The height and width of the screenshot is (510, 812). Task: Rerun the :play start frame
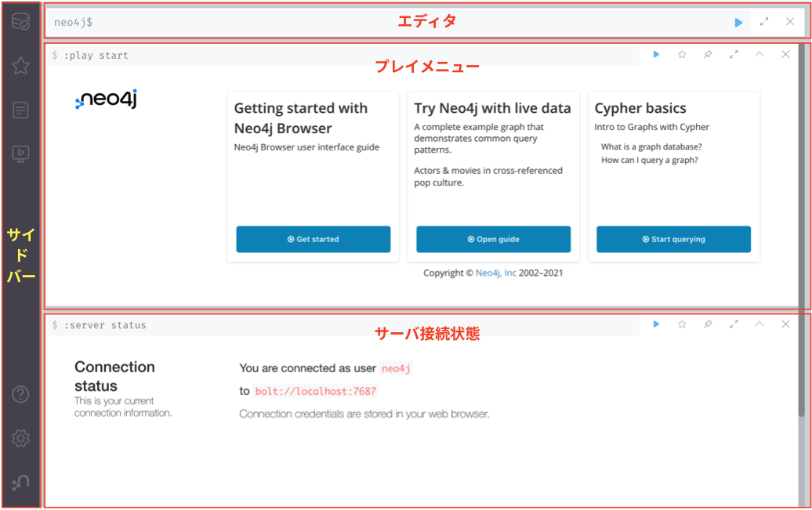tap(656, 55)
